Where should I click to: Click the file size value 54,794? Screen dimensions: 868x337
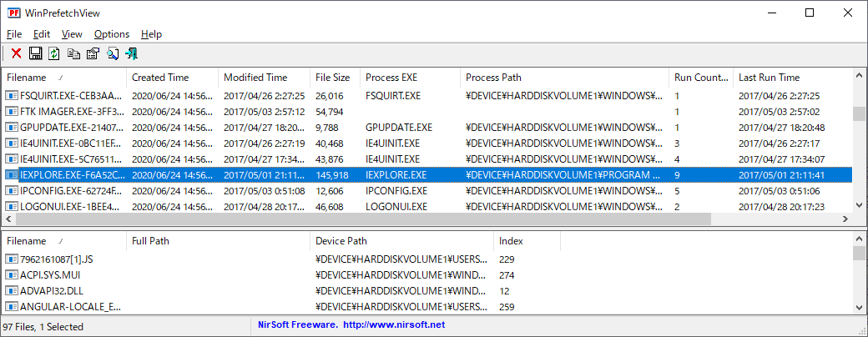point(330,112)
